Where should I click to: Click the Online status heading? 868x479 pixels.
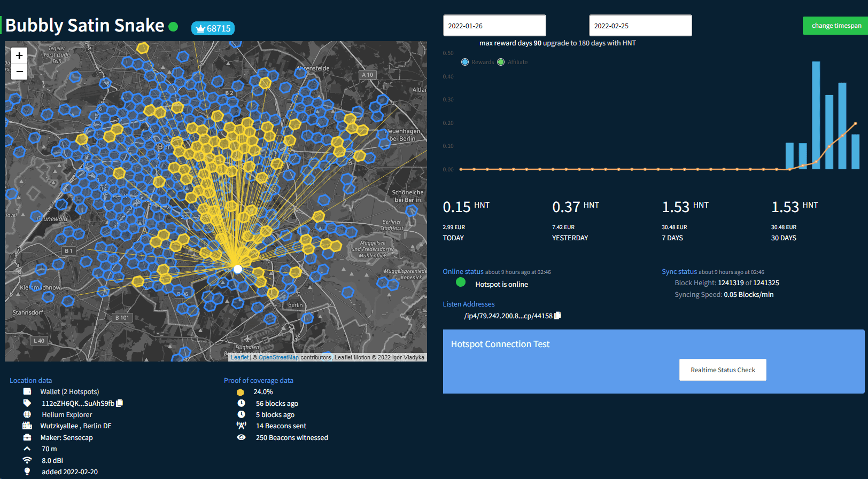click(x=463, y=271)
